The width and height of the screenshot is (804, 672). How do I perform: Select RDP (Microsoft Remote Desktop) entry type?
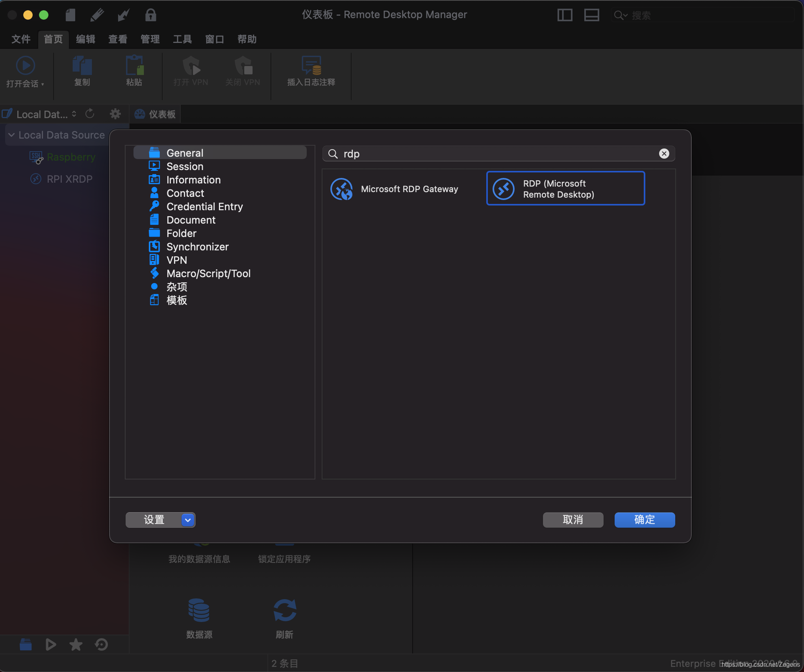pyautogui.click(x=566, y=189)
